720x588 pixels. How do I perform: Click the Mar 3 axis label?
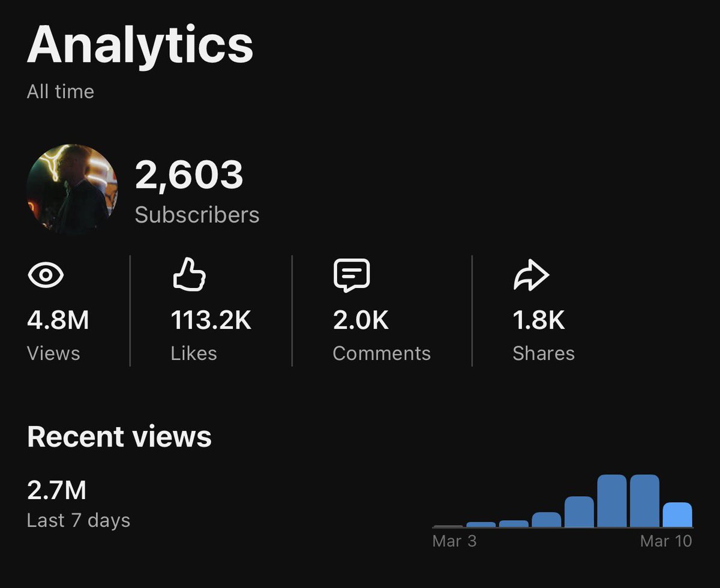coord(454,541)
